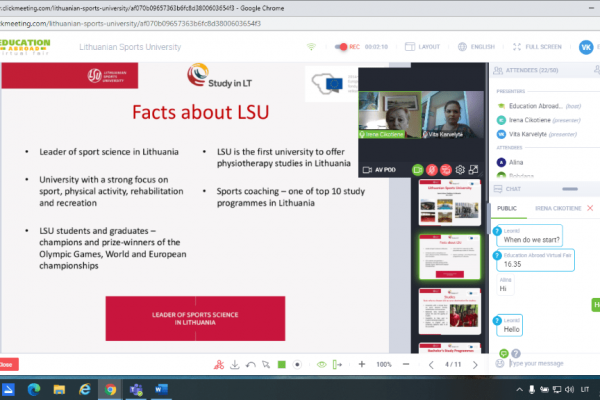Click the red Close button at bottom left
This screenshot has height=400, width=600.
click(8, 364)
